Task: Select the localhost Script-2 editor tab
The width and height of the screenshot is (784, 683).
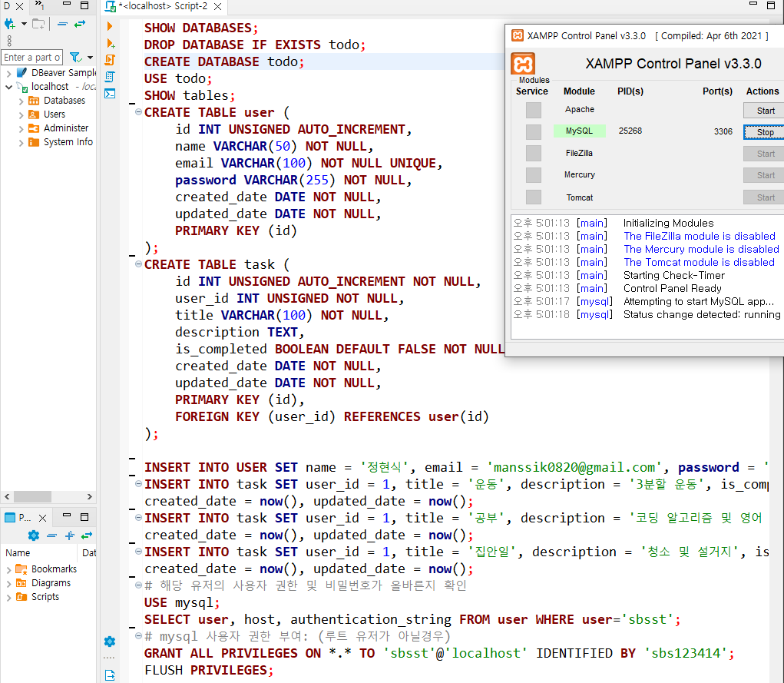Action: [x=163, y=6]
